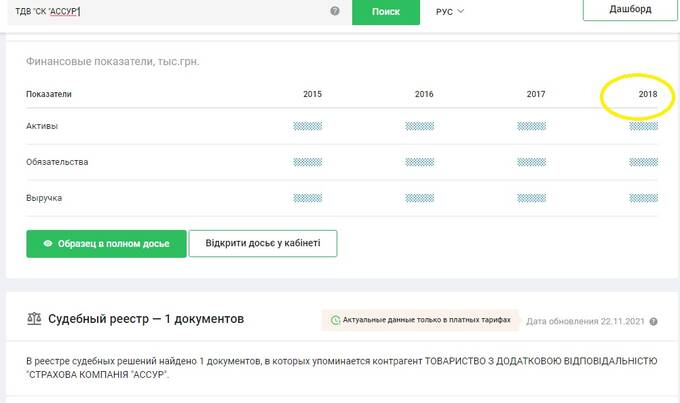Viewport: 680px width, 403px height.
Task: Select the 2015 year column header
Action: click(312, 94)
